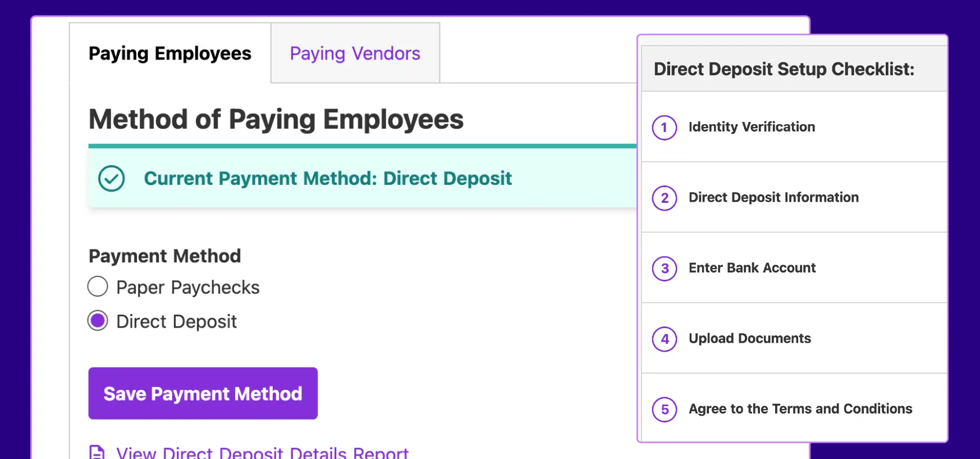980x459 pixels.
Task: Click the step 1 number circle
Action: (665, 128)
